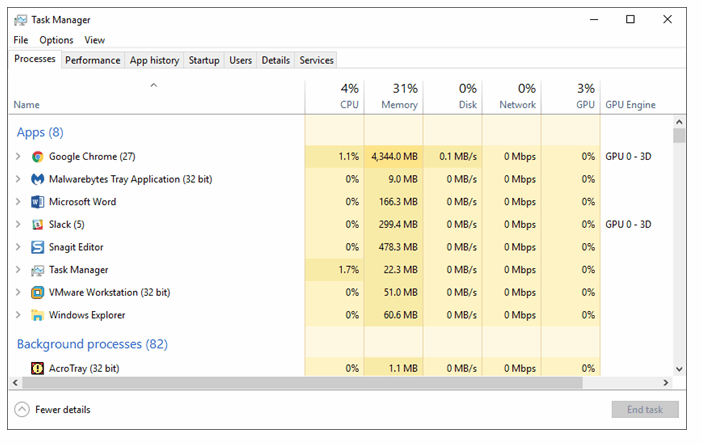This screenshot has height=445, width=702.
Task: Sort by the GPU column header
Action: (x=571, y=97)
